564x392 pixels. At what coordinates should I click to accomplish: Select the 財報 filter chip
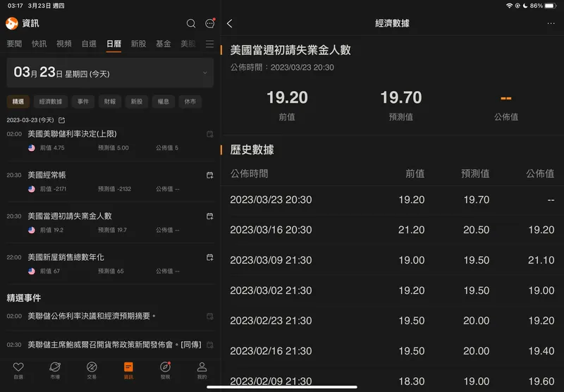pos(110,102)
